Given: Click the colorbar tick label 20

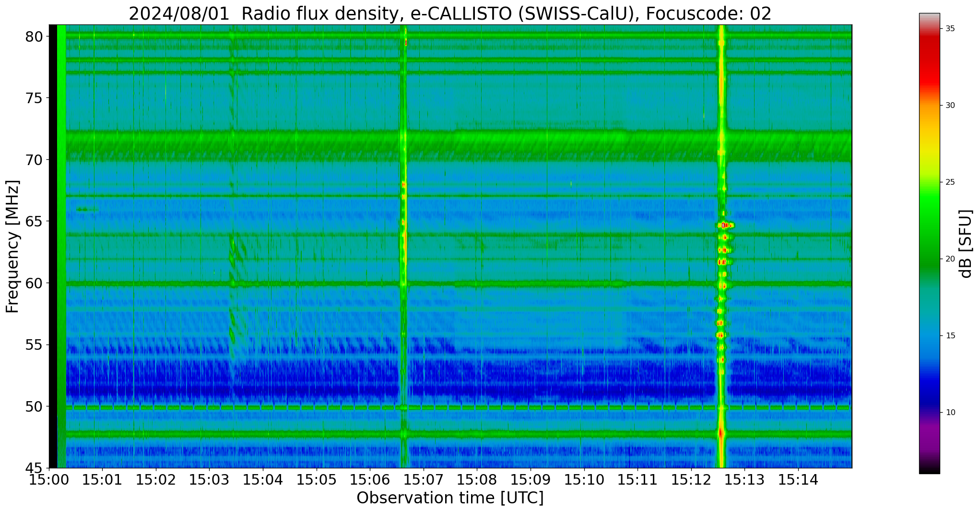Looking at the screenshot, I should [x=949, y=259].
